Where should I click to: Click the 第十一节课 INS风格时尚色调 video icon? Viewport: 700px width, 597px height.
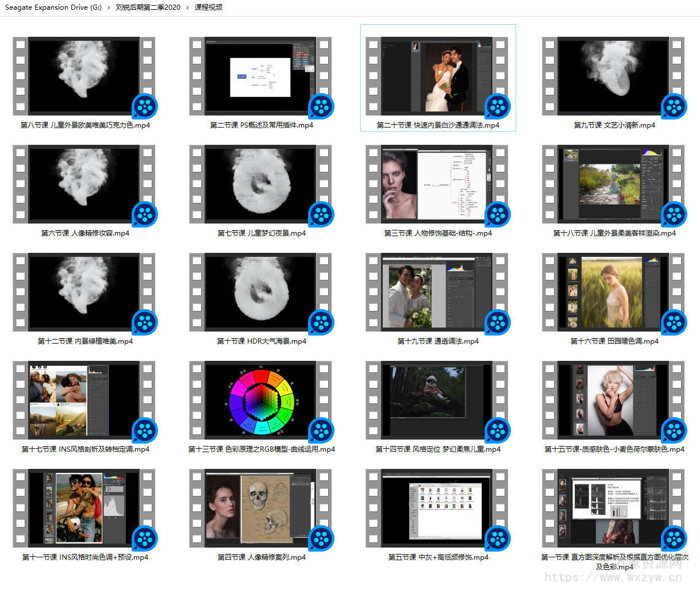pyautogui.click(x=84, y=508)
